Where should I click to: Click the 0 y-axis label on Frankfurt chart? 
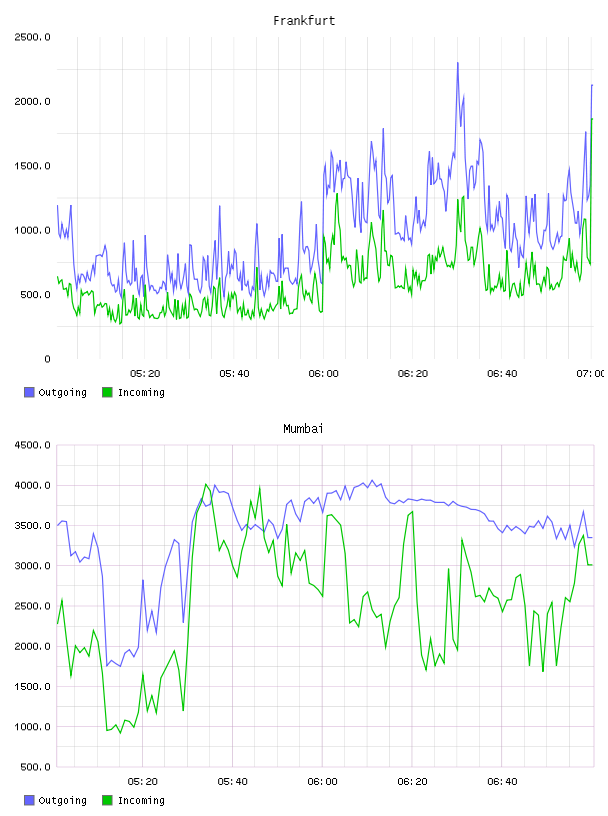(x=47, y=359)
